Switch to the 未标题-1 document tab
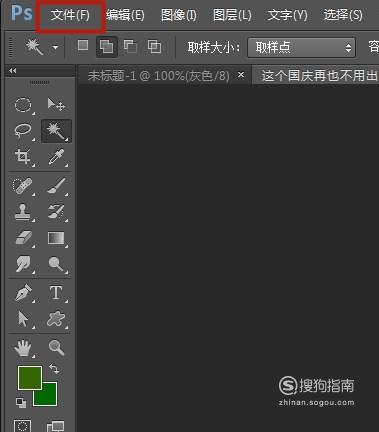The width and height of the screenshot is (379, 432). click(x=159, y=76)
